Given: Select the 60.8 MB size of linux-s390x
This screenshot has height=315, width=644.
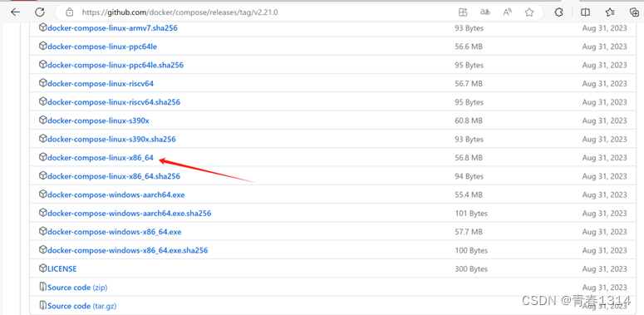Looking at the screenshot, I should click(469, 121).
